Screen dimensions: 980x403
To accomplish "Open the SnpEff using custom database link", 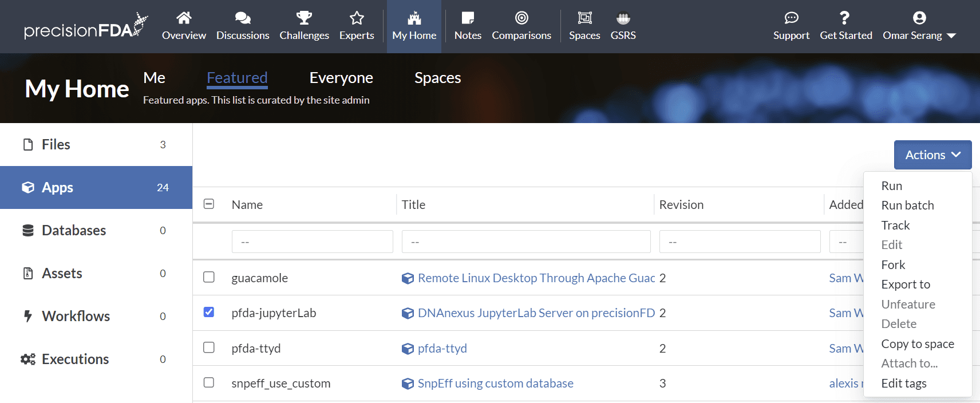I will pos(495,384).
